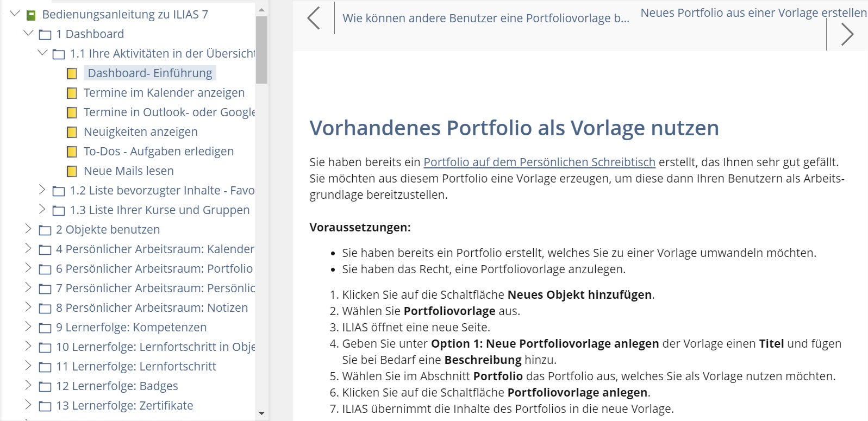This screenshot has width=868, height=421.
Task: Click the folder icon for 1 Dashboard
Action: 45,35
